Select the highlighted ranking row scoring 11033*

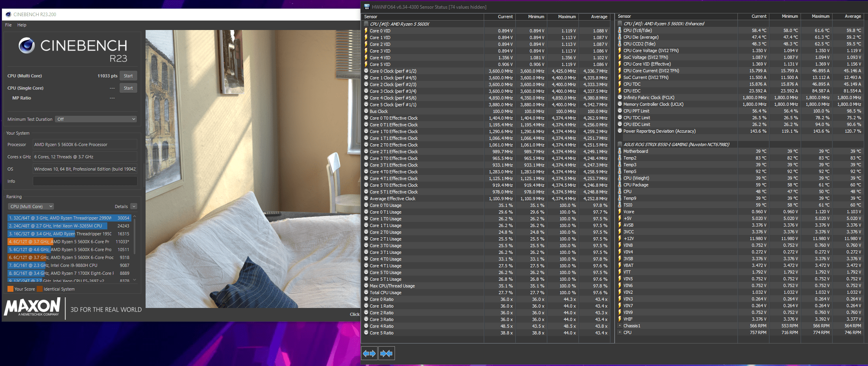click(69, 242)
